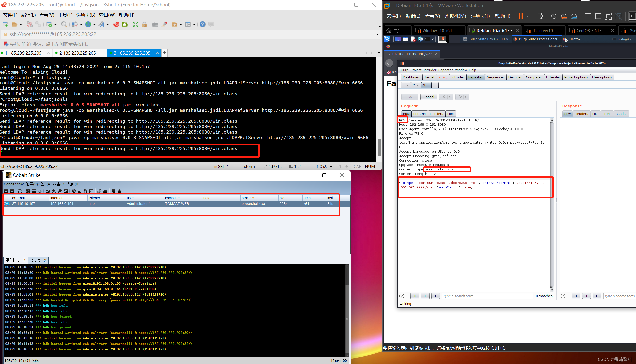Expand Xshell address bar dropdown arrow

377,34
